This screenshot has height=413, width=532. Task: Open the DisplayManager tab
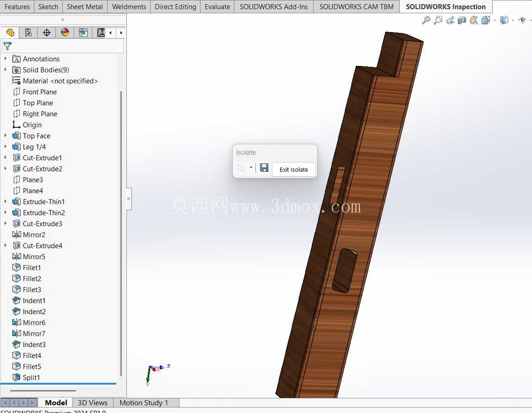pyautogui.click(x=65, y=33)
